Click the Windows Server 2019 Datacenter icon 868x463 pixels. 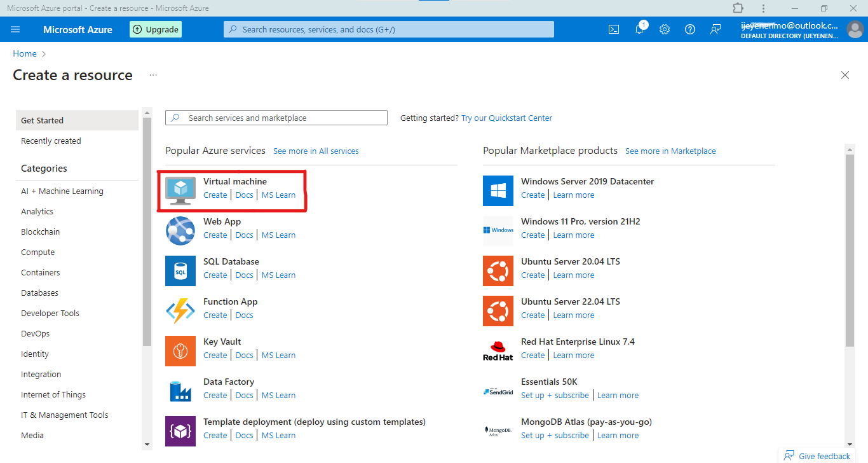498,190
